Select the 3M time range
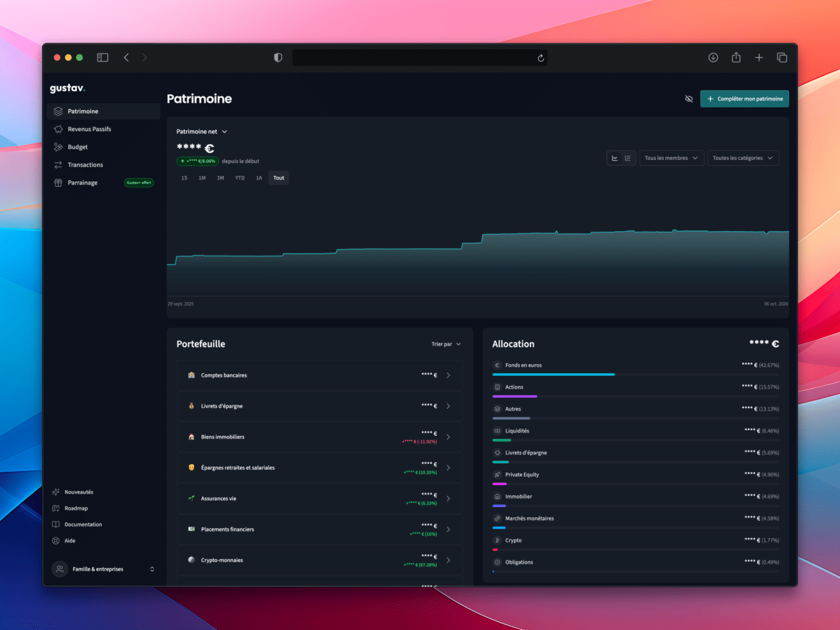This screenshot has height=630, width=840. point(220,178)
